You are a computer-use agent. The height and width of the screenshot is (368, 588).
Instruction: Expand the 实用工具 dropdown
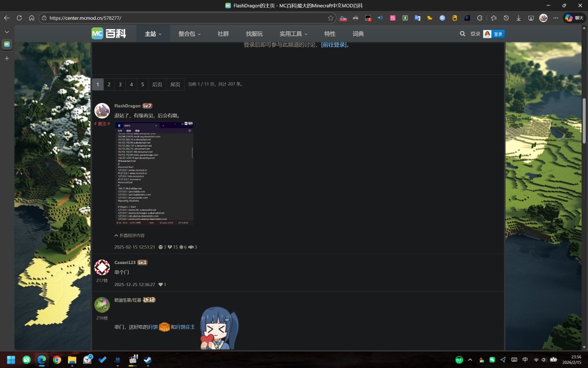(293, 33)
